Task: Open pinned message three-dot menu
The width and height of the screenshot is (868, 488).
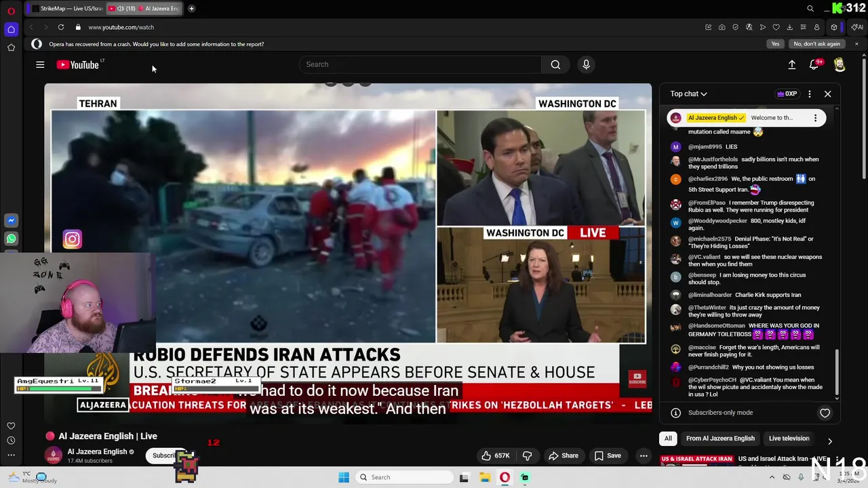Action: (x=815, y=118)
